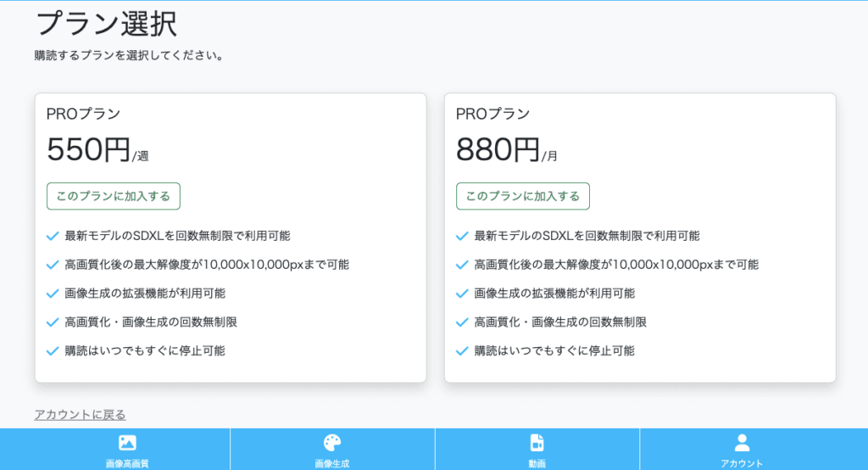Click the PROプラン title in weekly card
Viewport: 868px width, 470px height.
[84, 115]
